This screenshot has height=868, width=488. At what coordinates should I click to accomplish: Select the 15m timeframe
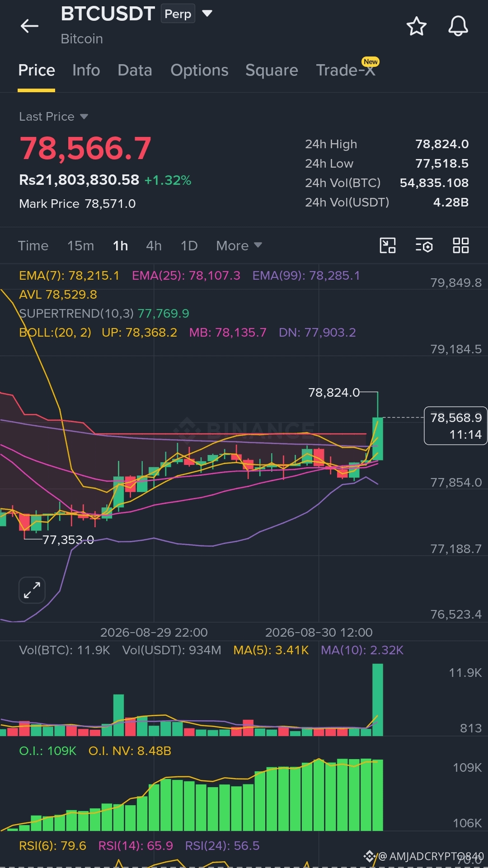pyautogui.click(x=80, y=245)
